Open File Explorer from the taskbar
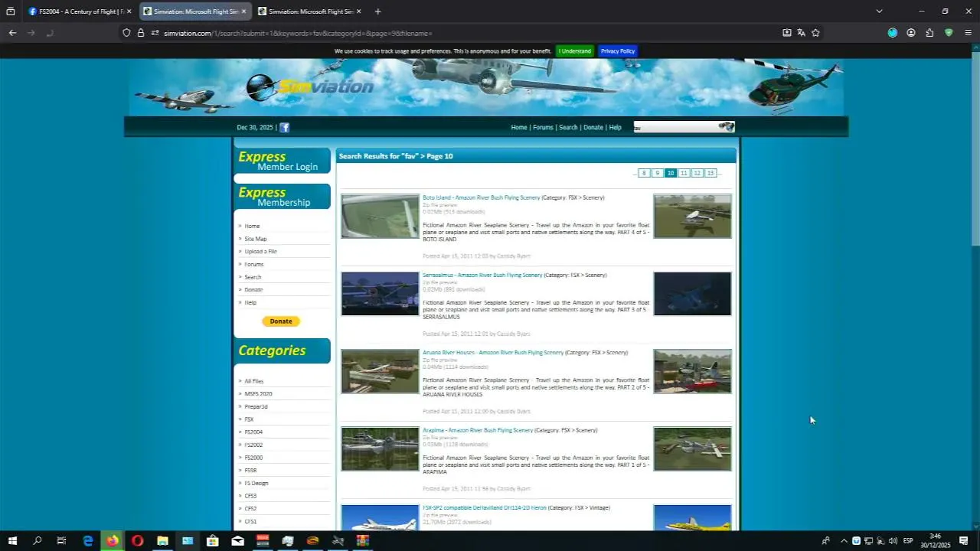Viewport: 980px width, 551px height. (162, 541)
